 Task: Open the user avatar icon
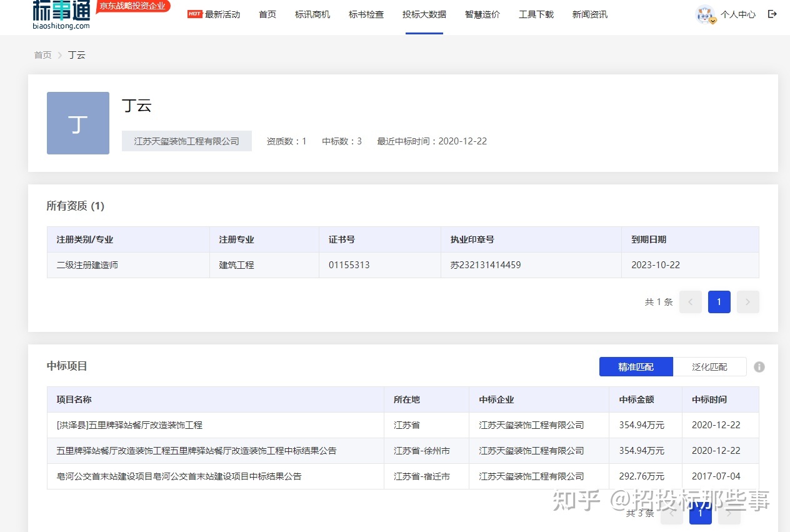tap(704, 14)
